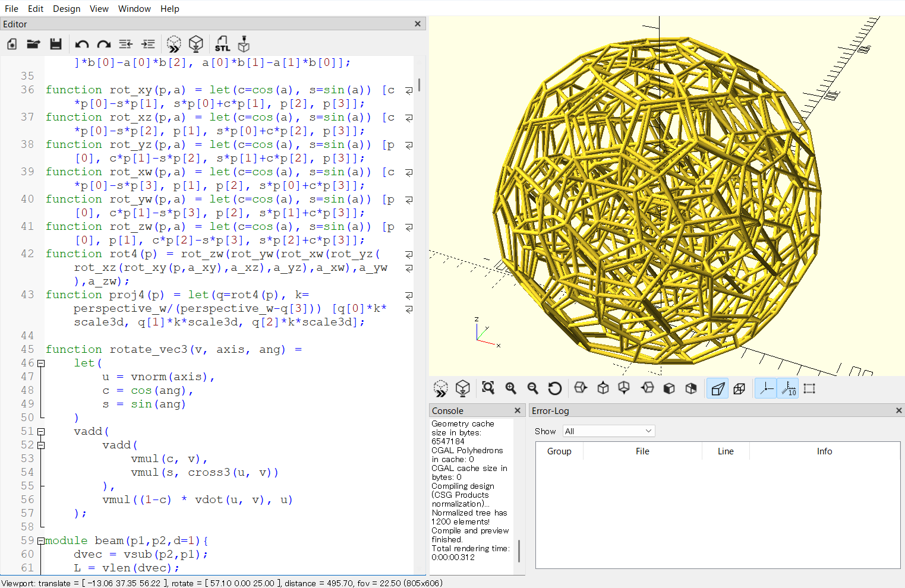Sort Error-Log by Group column

tap(559, 451)
